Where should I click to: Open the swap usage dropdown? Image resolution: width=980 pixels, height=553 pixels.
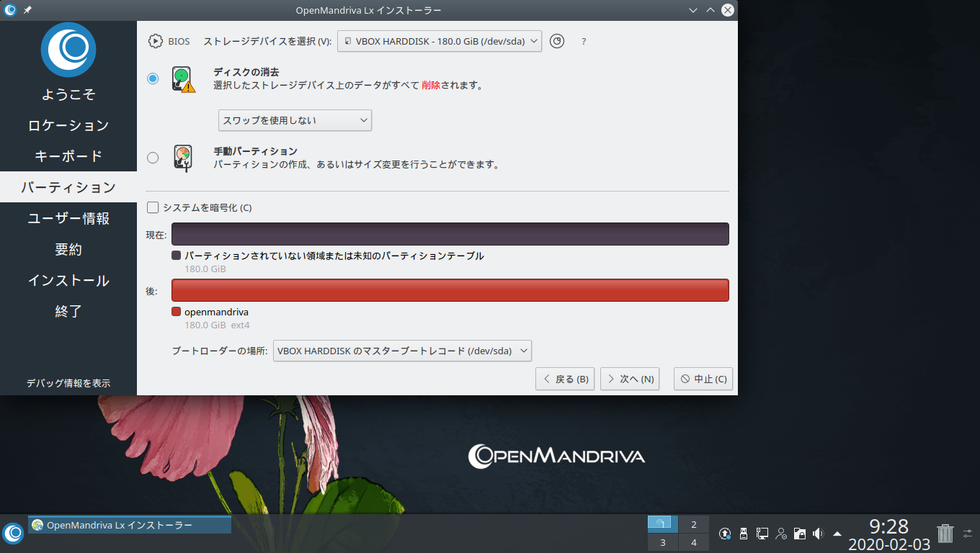(x=295, y=120)
